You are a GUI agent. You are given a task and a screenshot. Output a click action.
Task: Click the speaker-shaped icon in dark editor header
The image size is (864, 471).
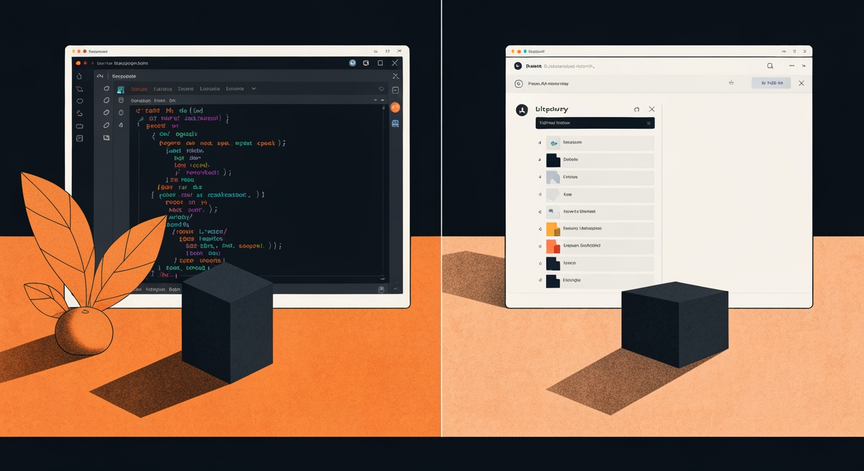pos(365,63)
